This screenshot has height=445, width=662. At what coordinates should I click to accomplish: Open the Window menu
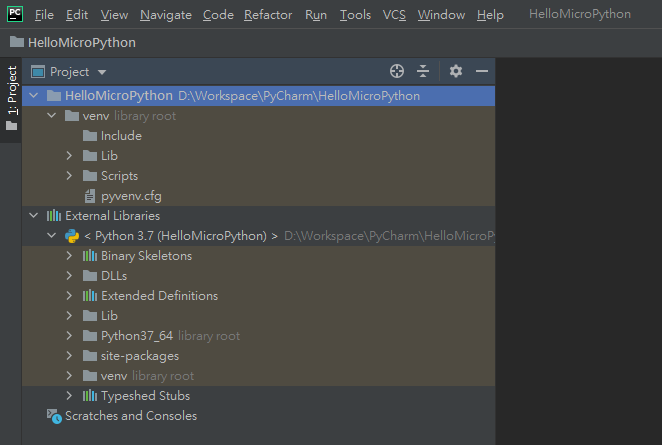click(x=441, y=15)
